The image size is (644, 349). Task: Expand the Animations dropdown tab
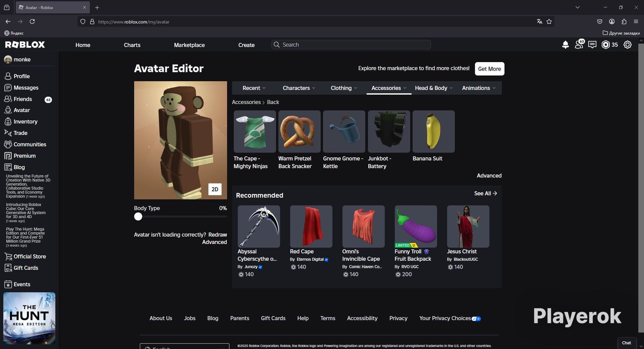click(479, 88)
